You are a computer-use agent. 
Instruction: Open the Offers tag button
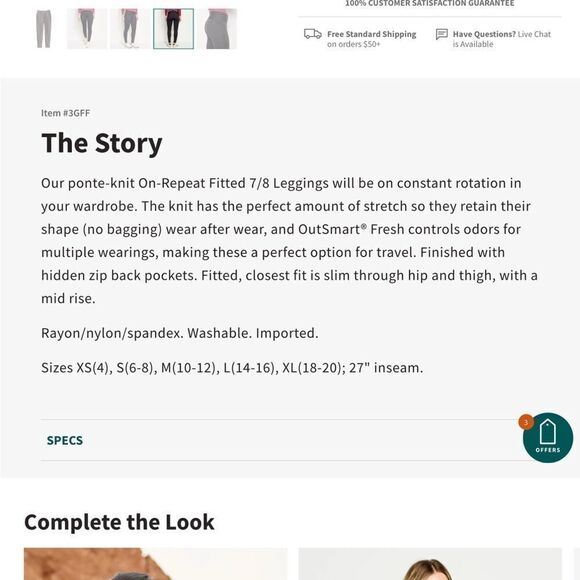[x=548, y=438]
